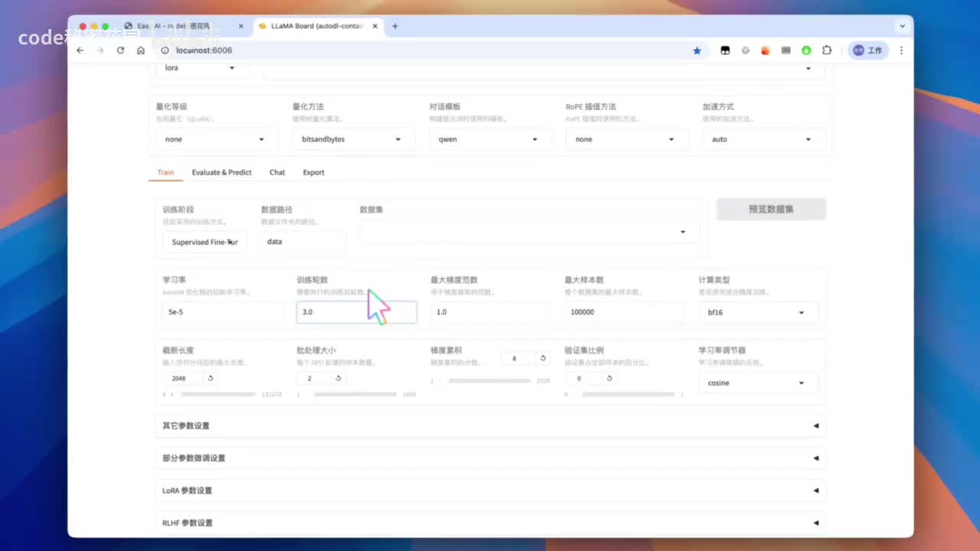Adjust the 截断长度 slider track
This screenshot has width=980, height=551.
(x=217, y=394)
